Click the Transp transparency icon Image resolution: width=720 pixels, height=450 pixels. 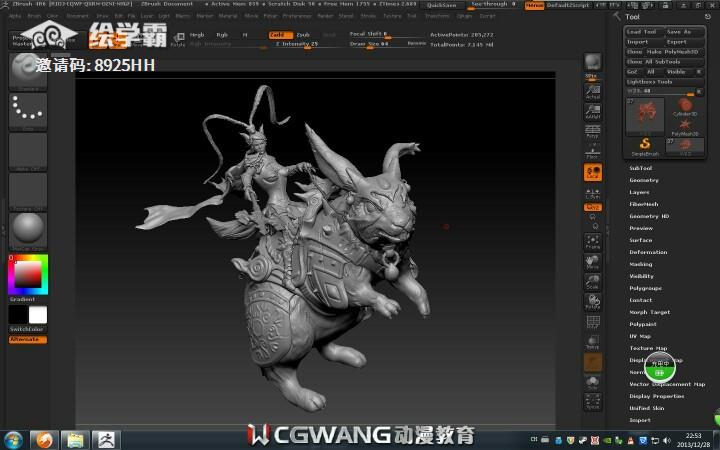593,343
